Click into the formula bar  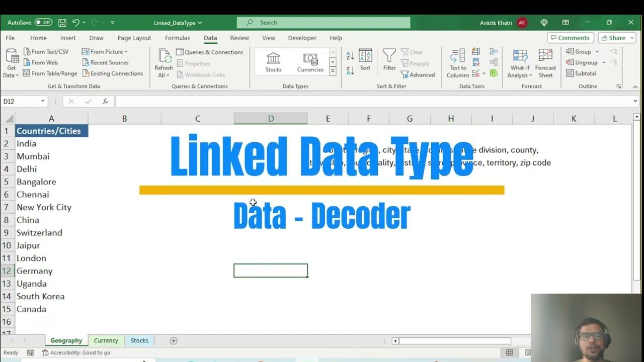tap(372, 101)
